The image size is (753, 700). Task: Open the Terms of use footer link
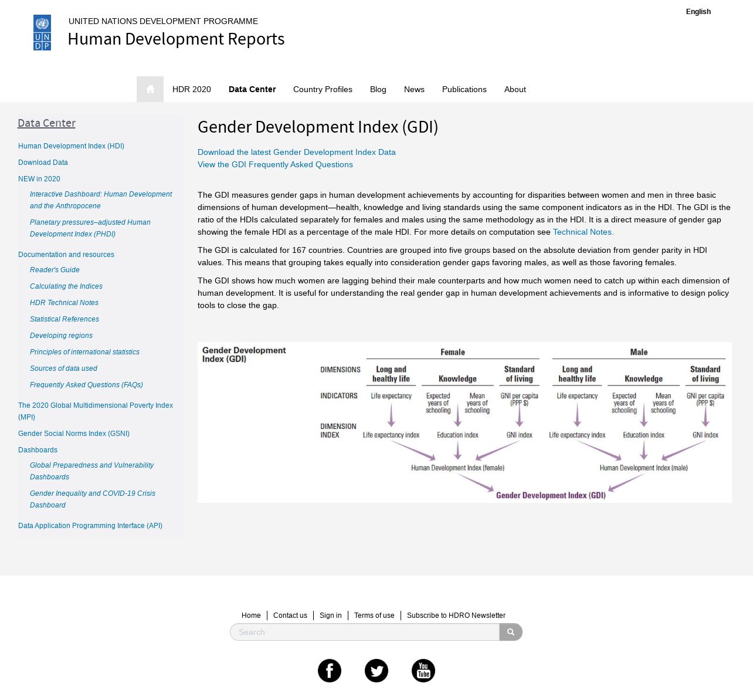click(374, 616)
